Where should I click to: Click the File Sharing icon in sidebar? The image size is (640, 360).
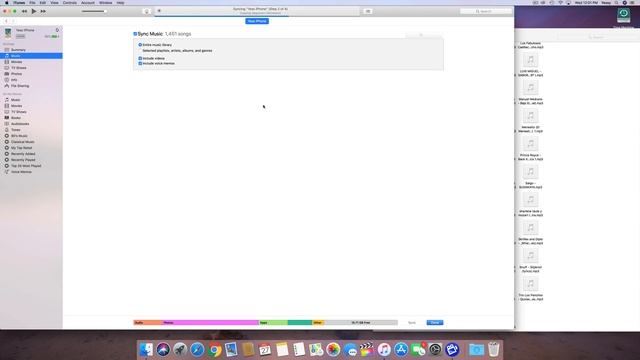pos(7,86)
